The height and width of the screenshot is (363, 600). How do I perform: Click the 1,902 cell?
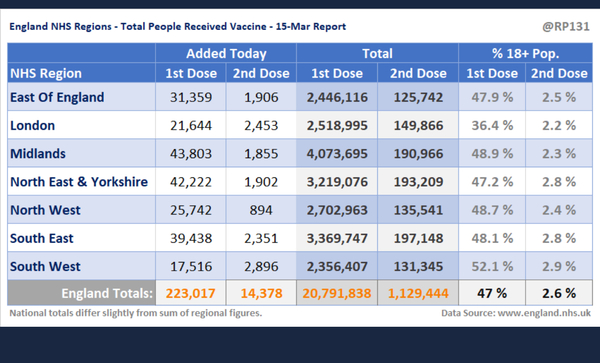pos(261,182)
